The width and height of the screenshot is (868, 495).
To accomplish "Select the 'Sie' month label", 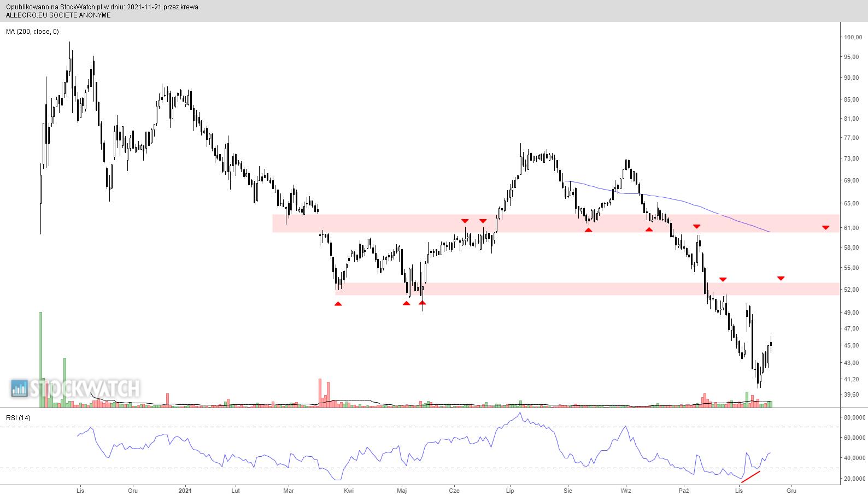I will (568, 491).
